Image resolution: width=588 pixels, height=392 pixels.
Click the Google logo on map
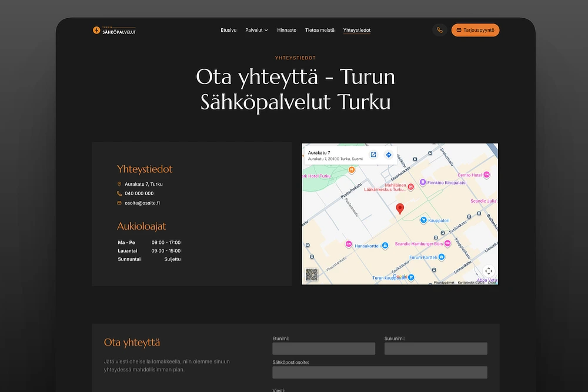400,277
